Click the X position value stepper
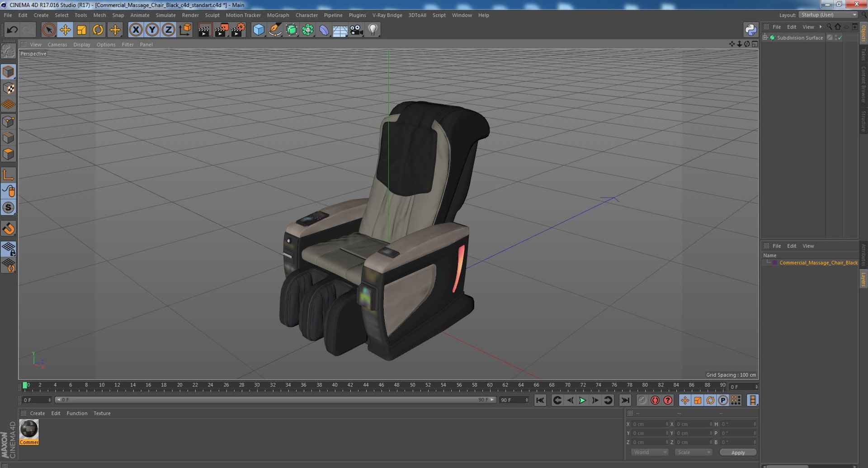Viewport: 868px width, 468px height. pyautogui.click(x=667, y=424)
